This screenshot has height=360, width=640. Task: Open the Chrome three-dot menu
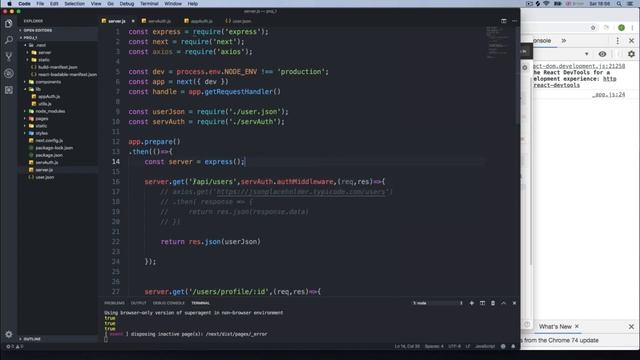(x=633, y=28)
